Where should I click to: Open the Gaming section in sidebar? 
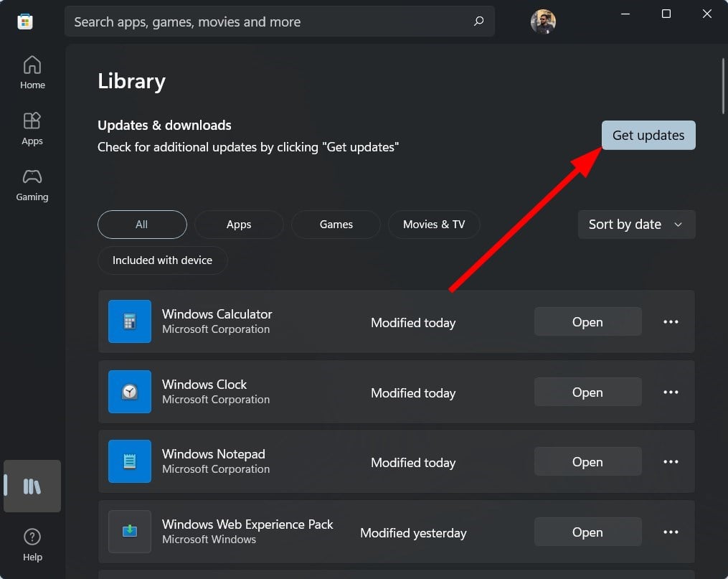[32, 185]
